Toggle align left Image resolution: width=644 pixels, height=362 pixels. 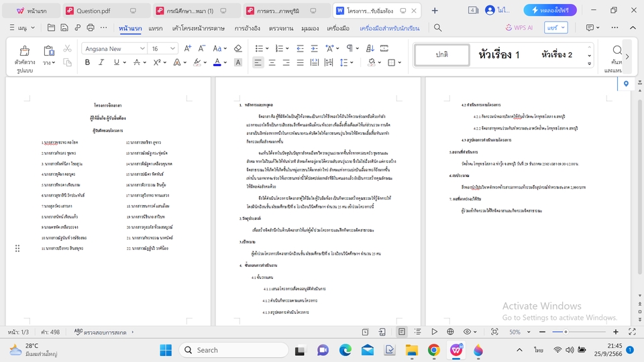pyautogui.click(x=258, y=62)
